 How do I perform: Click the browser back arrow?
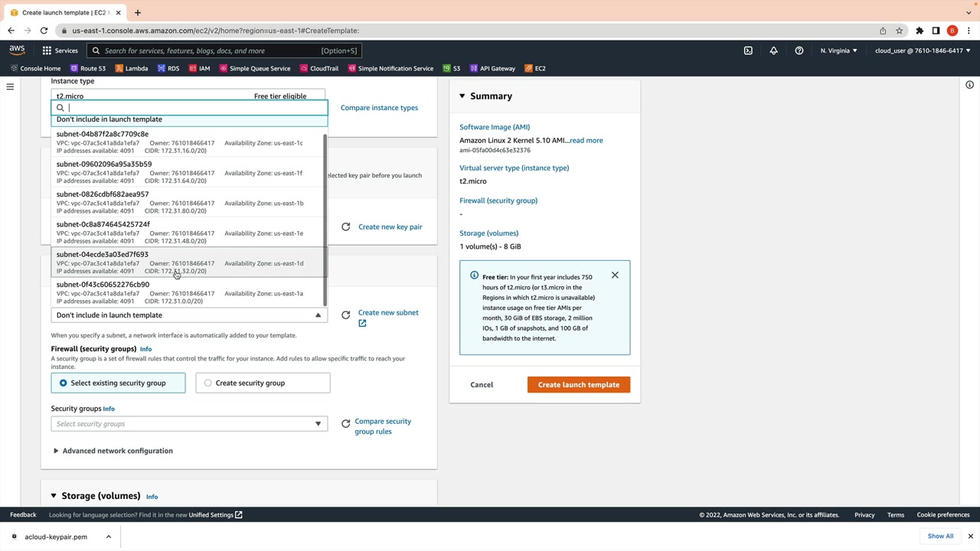tap(11, 31)
